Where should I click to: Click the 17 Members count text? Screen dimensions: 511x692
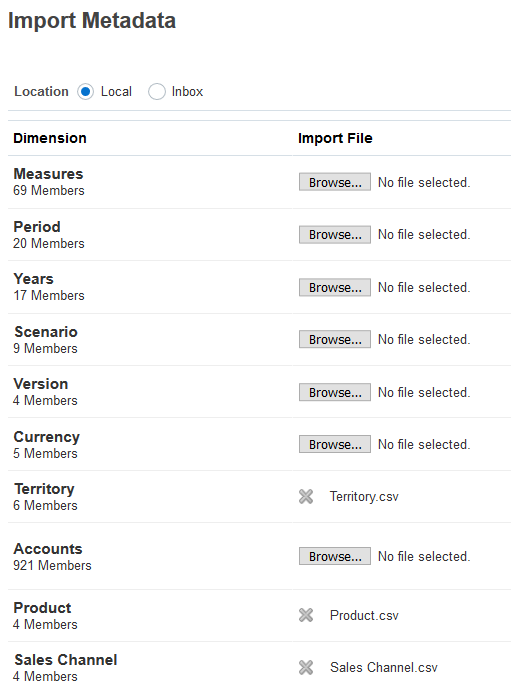click(x=49, y=296)
